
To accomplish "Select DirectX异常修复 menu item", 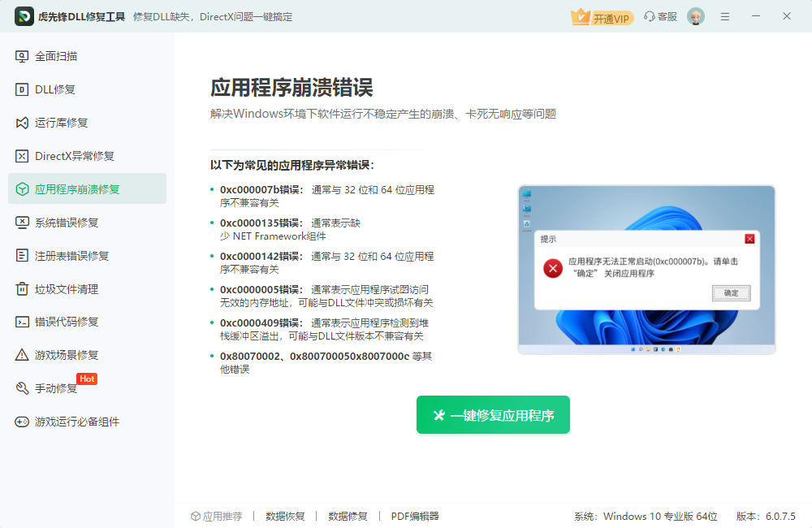I will click(87, 156).
